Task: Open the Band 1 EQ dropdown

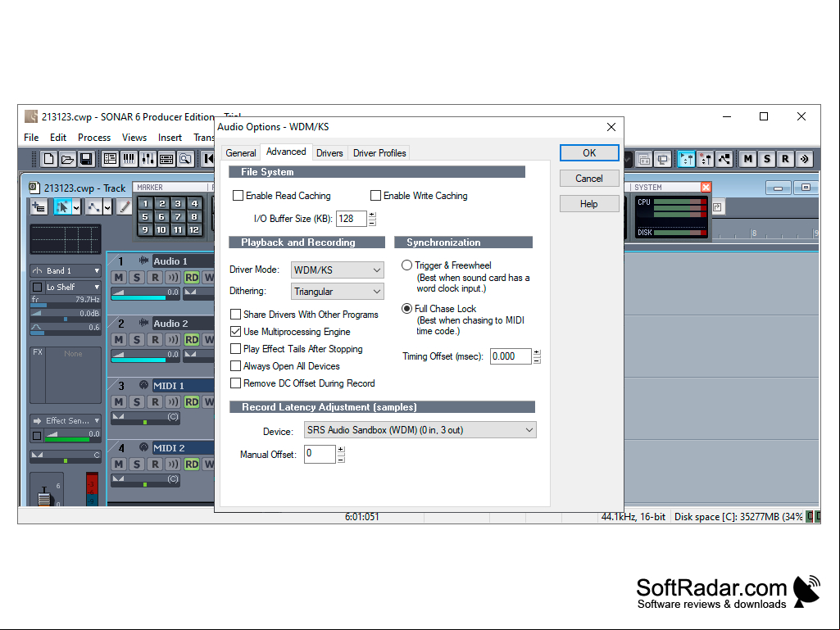Action: coord(66,270)
